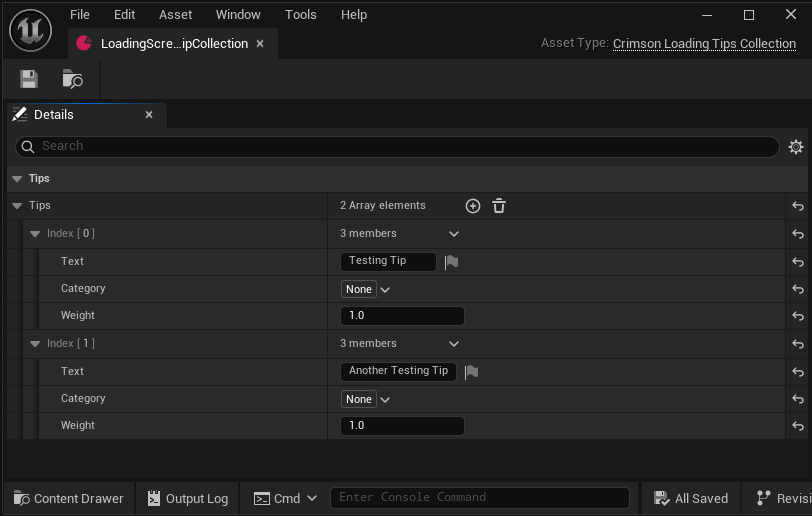Open the Content Drawer
Screen dimensions: 812x516
pos(68,498)
